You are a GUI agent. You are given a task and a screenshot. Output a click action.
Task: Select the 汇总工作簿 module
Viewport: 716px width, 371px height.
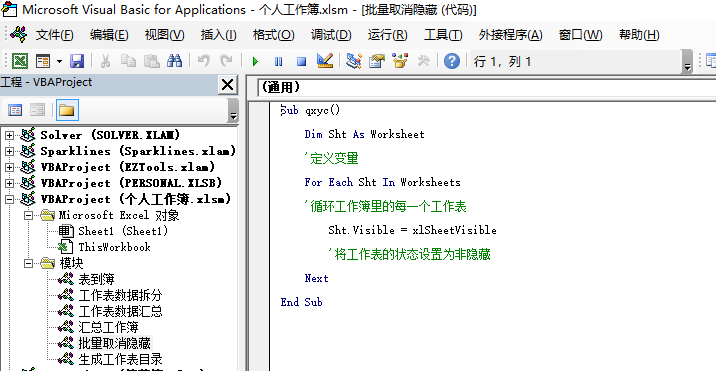pyautogui.click(x=108, y=327)
